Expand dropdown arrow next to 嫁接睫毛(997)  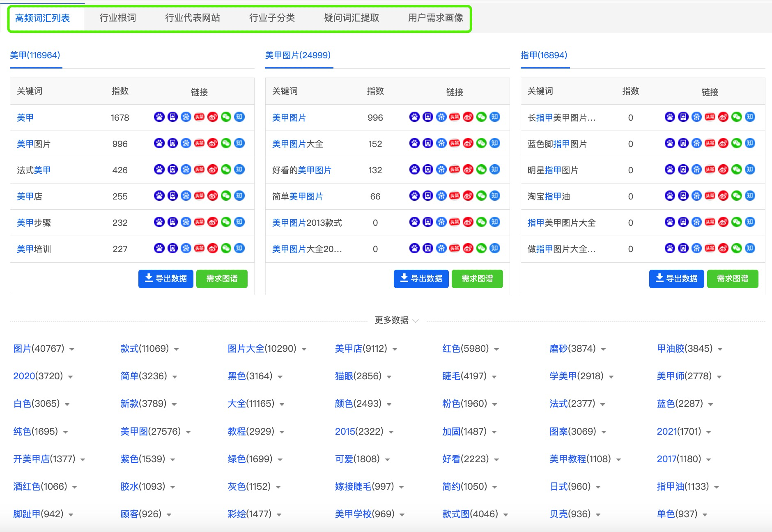pos(401,487)
